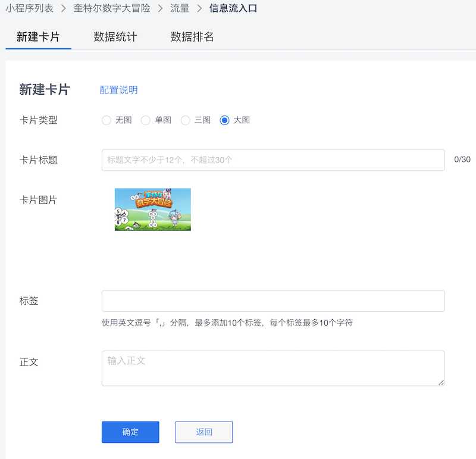Screen dimensions: 476x459
Task: Switch to the 数据统计 tab
Action: point(115,37)
